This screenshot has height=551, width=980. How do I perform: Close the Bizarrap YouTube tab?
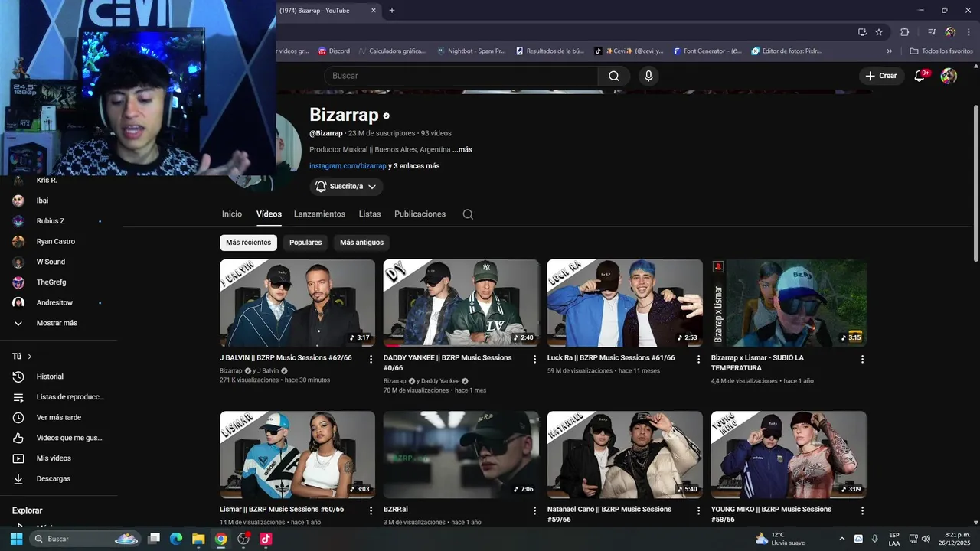coord(374,10)
